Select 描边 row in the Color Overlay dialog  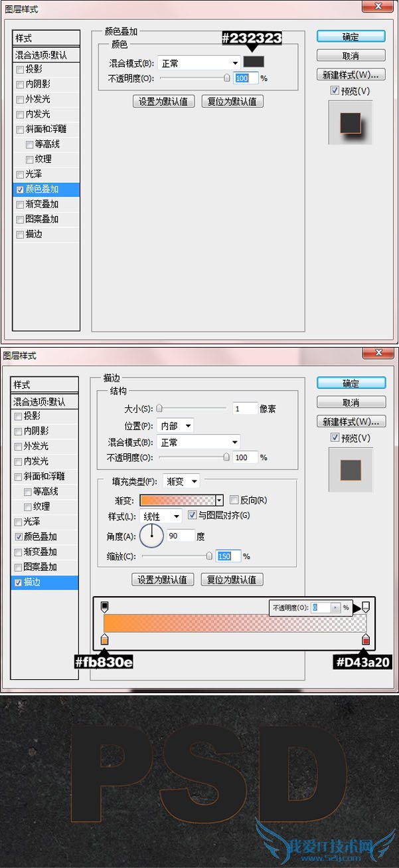coord(46,234)
